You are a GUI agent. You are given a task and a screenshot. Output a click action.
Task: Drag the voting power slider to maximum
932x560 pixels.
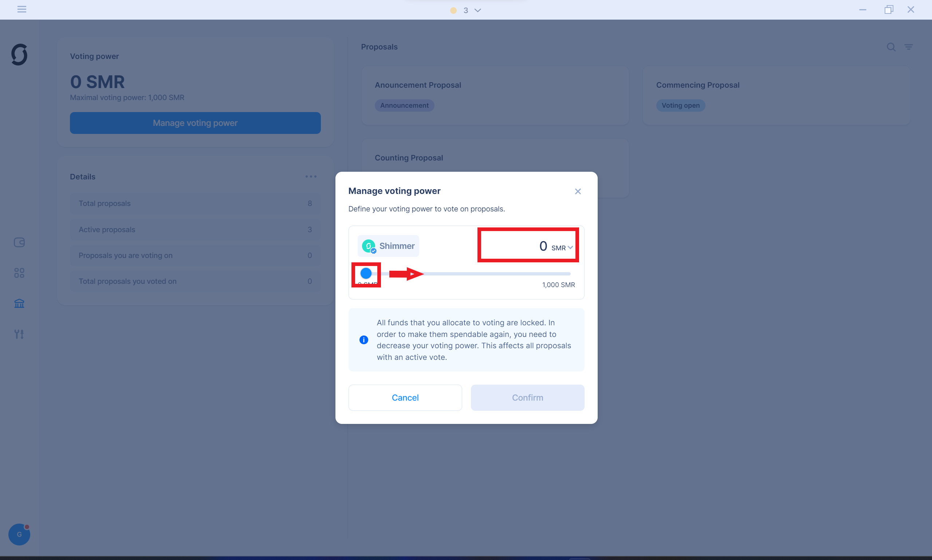click(x=570, y=274)
